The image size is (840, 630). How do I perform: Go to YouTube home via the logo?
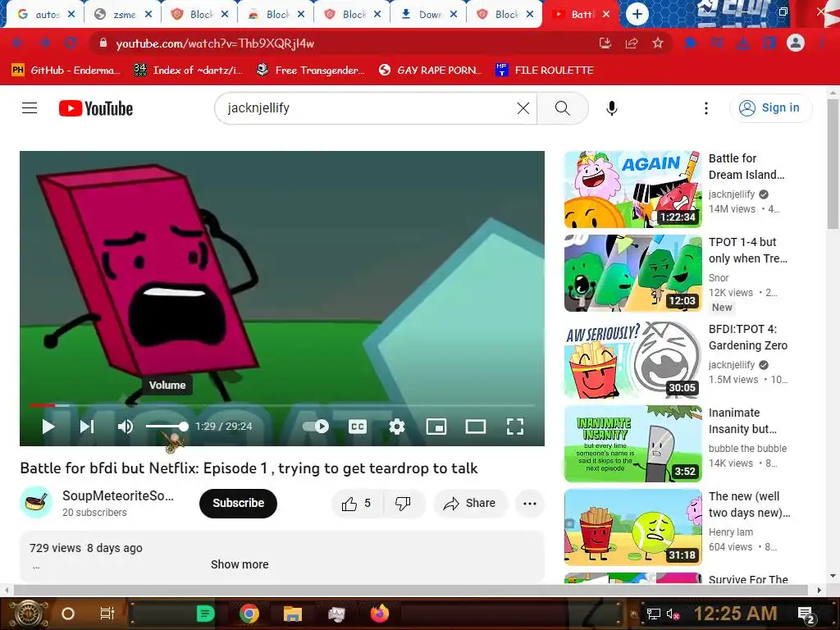tap(96, 108)
